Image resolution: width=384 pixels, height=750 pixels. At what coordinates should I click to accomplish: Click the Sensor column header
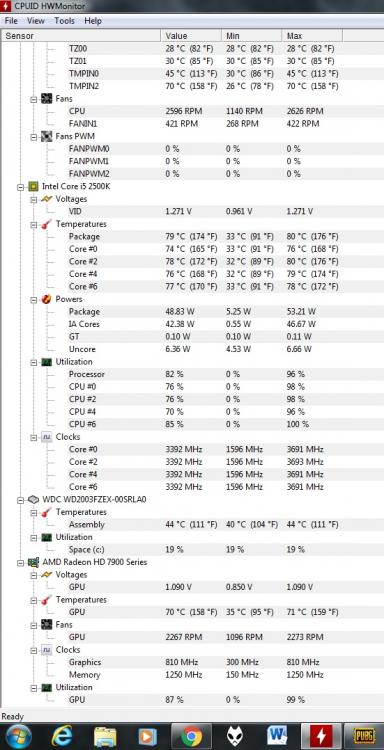(x=81, y=36)
